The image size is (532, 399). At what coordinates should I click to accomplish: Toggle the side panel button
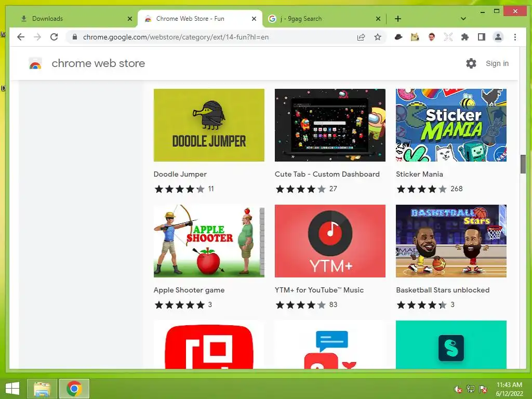pos(481,37)
